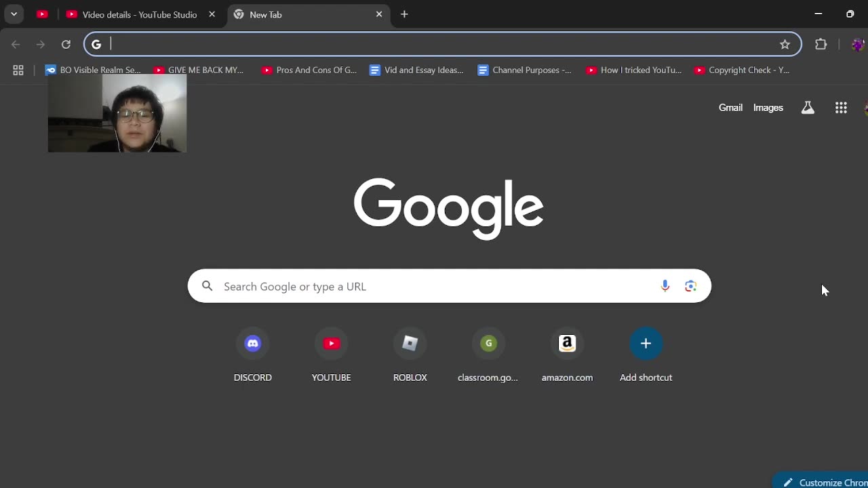868x488 pixels.
Task: Close the New Tab tab
Action: (379, 14)
